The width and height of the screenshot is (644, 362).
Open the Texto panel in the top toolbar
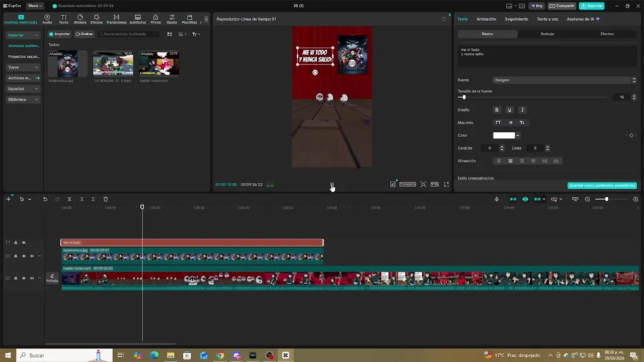(63, 19)
